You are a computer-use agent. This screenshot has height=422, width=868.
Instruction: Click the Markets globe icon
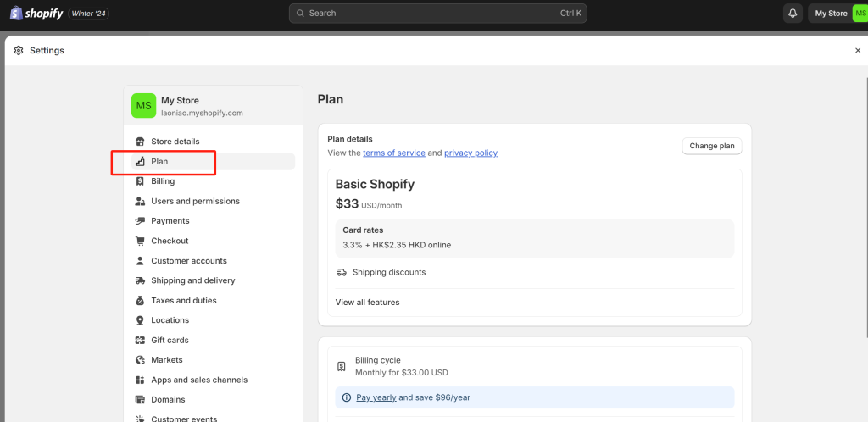coord(140,360)
